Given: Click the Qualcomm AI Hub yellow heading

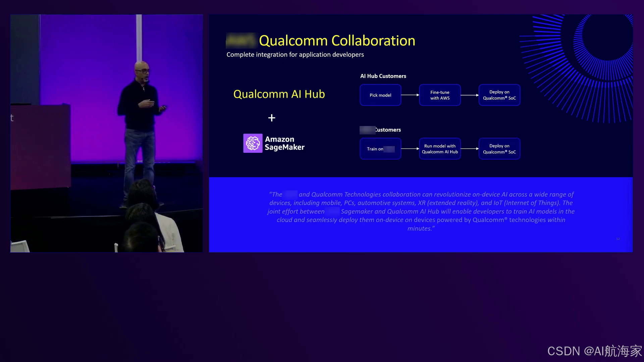Looking at the screenshot, I should click(x=279, y=94).
